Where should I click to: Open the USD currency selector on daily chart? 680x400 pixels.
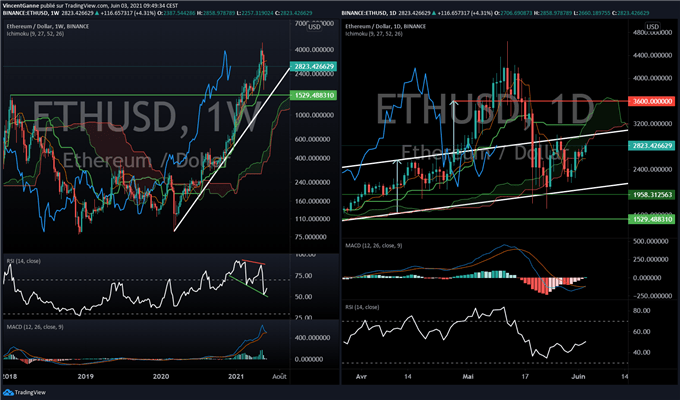(x=653, y=27)
